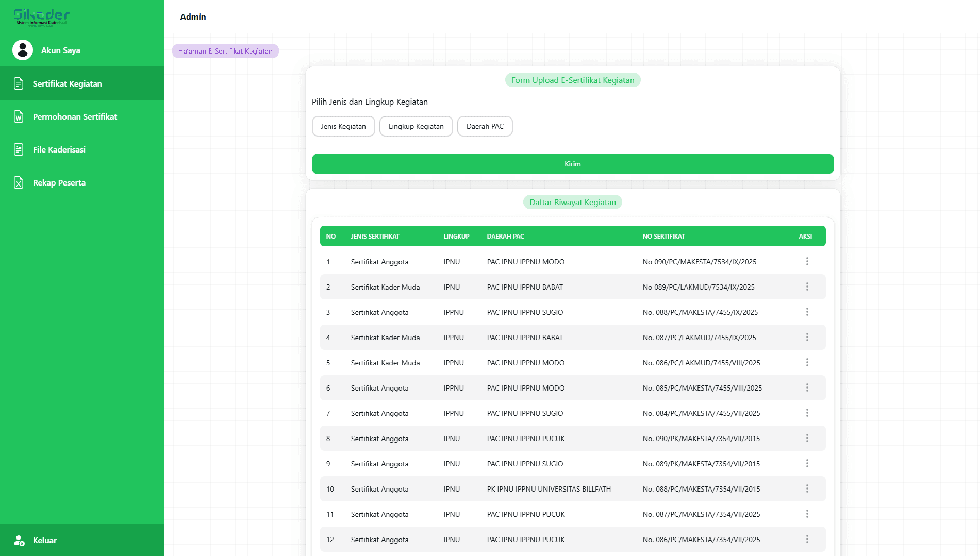Open action menu for row 1 certificate
Image resolution: width=980 pixels, height=556 pixels.
tap(807, 261)
